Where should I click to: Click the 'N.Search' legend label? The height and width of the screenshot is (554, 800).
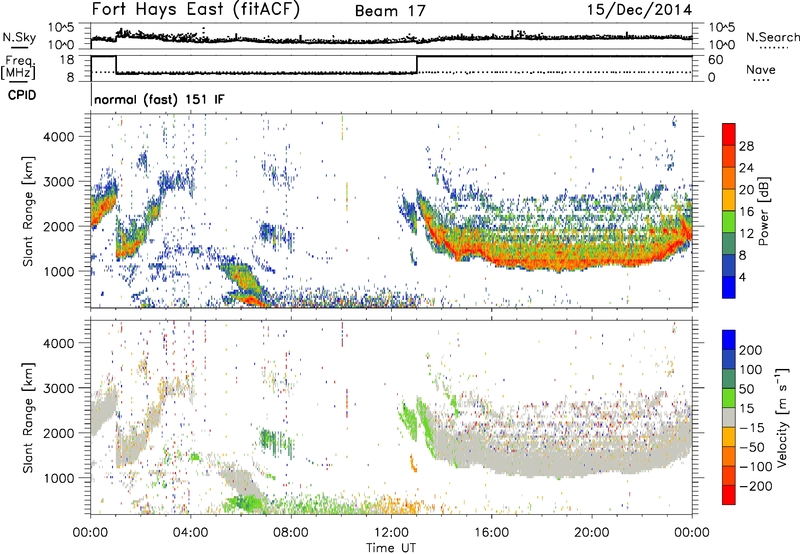tap(772, 37)
